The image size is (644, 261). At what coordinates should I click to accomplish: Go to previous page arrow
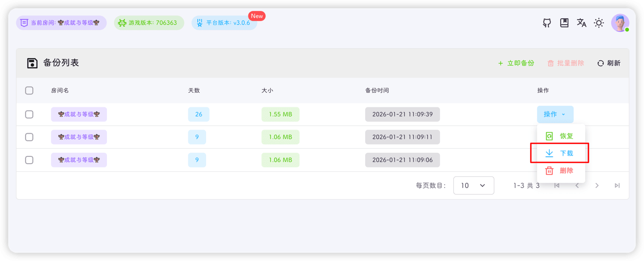[577, 186]
